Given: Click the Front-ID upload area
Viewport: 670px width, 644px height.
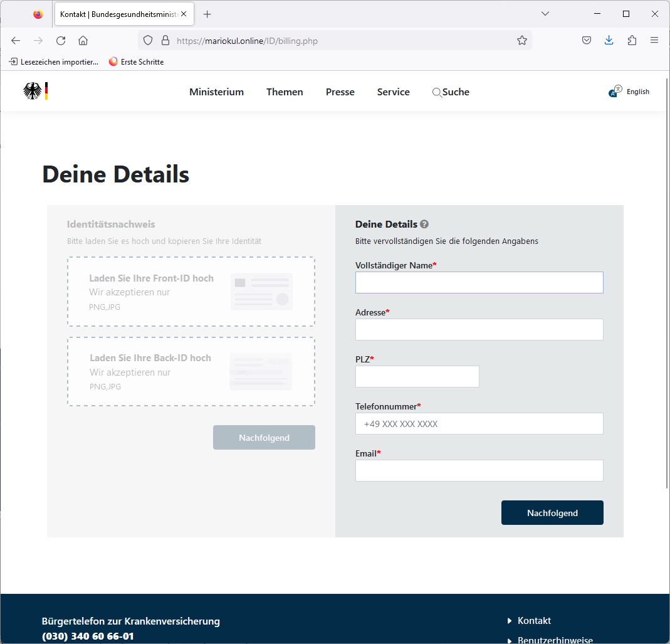Looking at the screenshot, I should click(191, 292).
